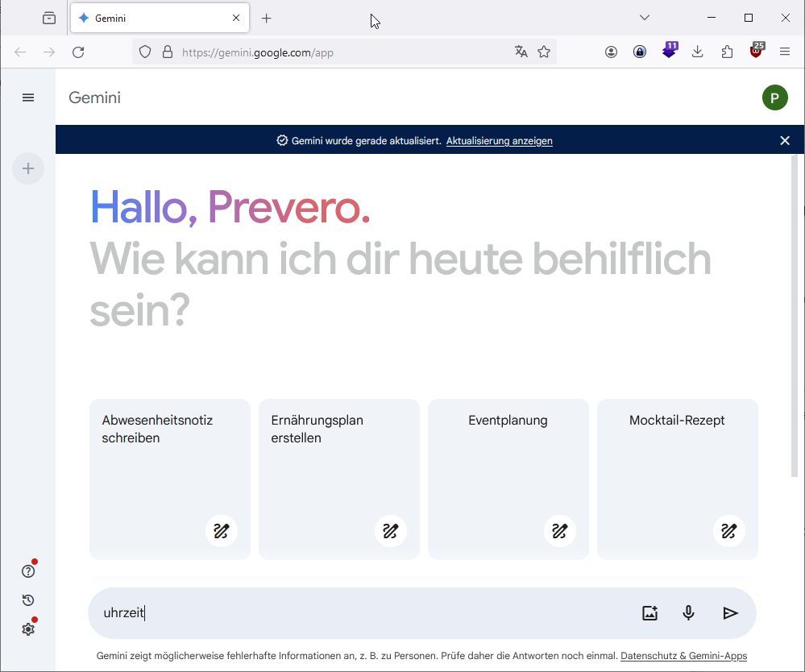Image resolution: width=805 pixels, height=672 pixels.
Task: Close the Gemini browser tab
Action: click(236, 18)
